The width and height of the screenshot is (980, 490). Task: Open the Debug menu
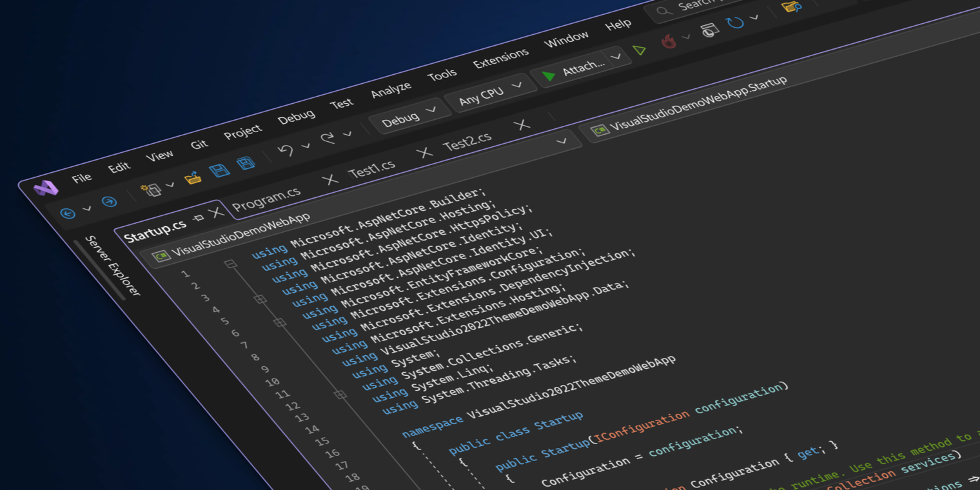296,117
